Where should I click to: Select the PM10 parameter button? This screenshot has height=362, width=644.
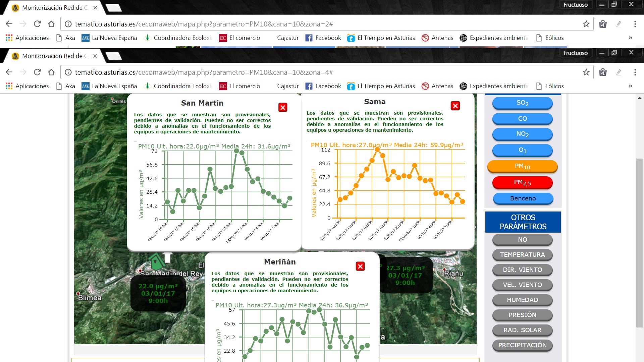tap(522, 166)
